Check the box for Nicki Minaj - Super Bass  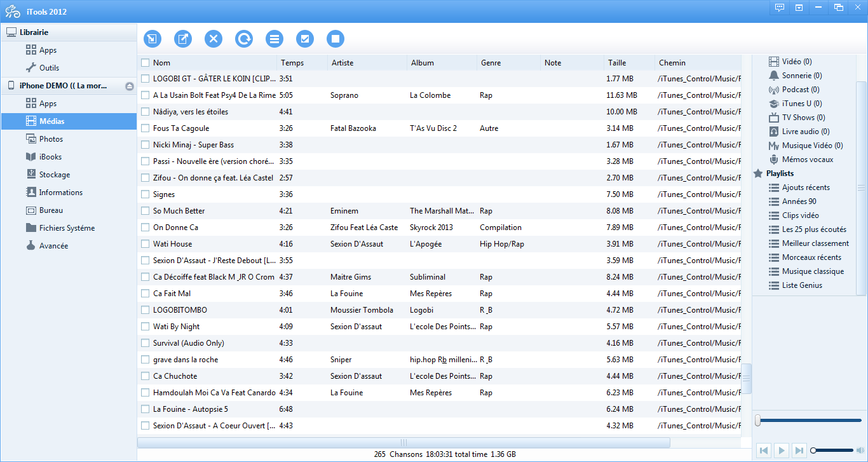point(146,145)
